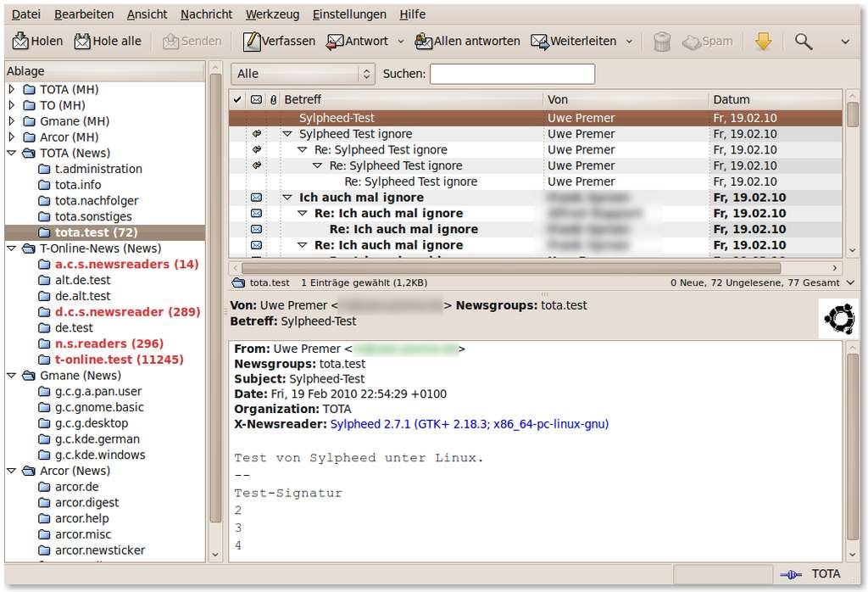Collapse the Sylpheed Test ignore thread
The height and width of the screenshot is (592, 868).
287,134
